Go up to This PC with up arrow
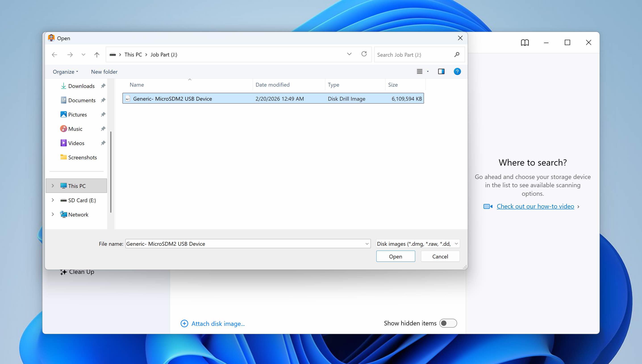This screenshot has height=364, width=642. [x=97, y=54]
